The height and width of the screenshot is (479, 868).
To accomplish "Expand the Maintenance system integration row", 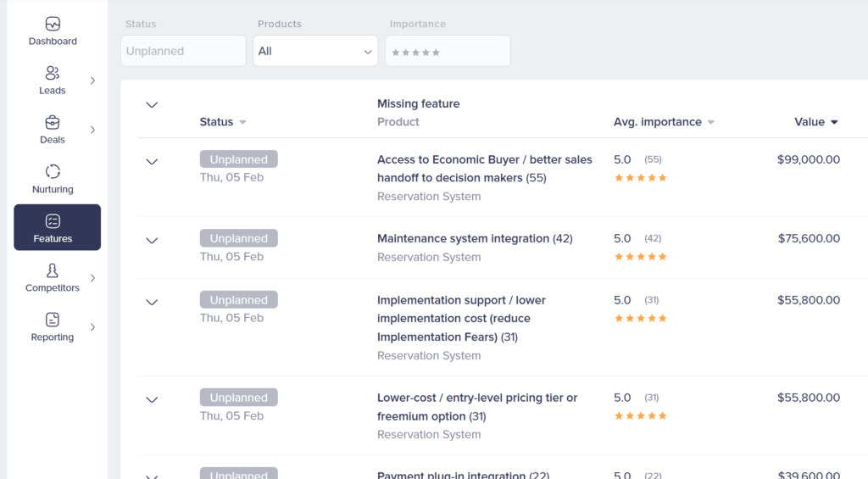I will (x=152, y=241).
